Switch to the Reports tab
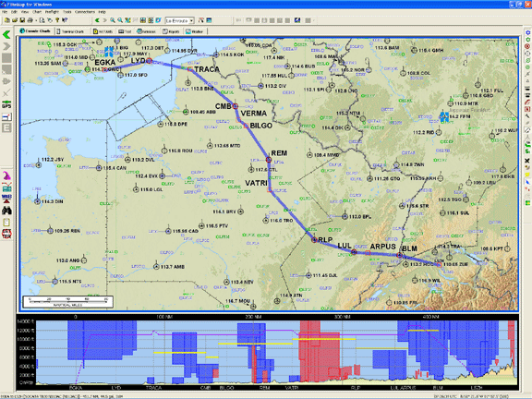Image resolution: width=532 pixels, height=399 pixels. 172,31
